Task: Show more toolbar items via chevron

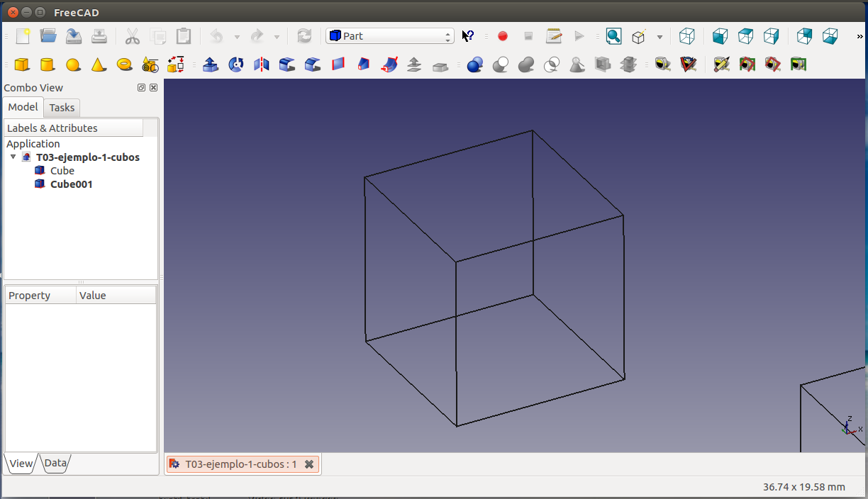Action: [860, 36]
